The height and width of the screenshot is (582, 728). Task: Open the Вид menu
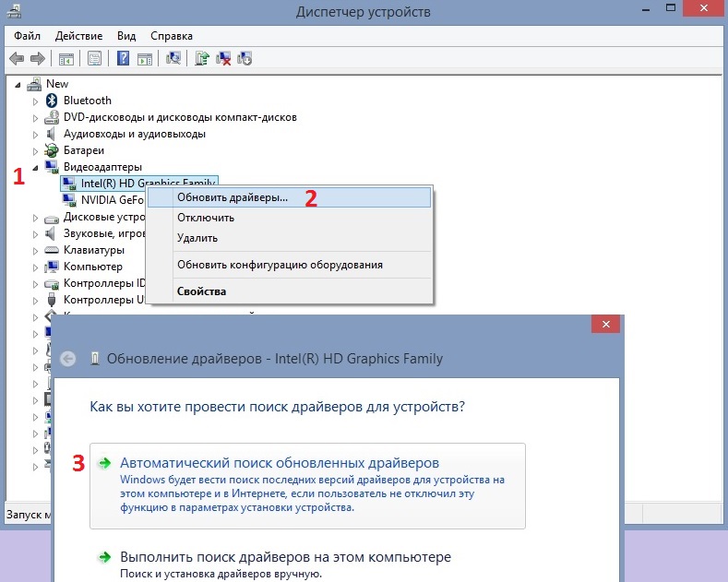coord(126,36)
